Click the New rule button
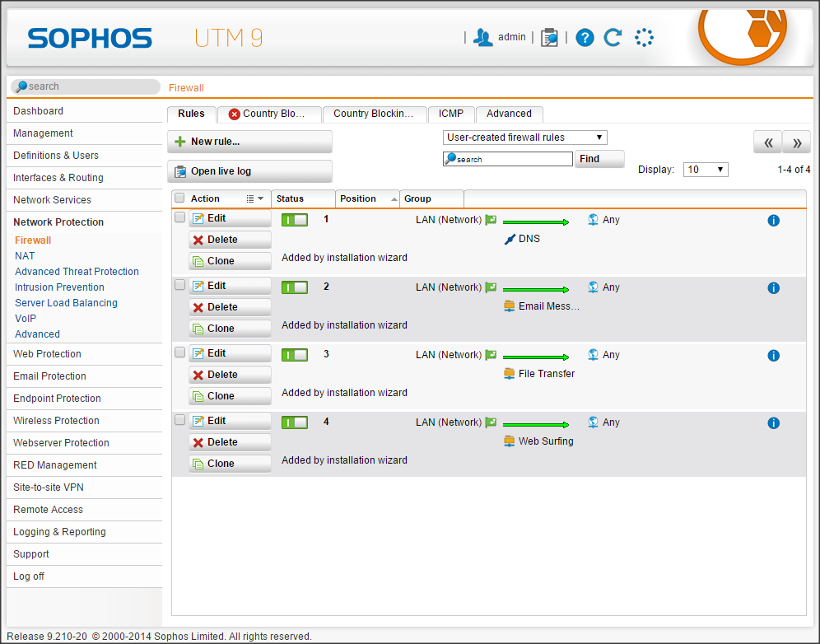Image resolution: width=820 pixels, height=644 pixels. coord(249,142)
